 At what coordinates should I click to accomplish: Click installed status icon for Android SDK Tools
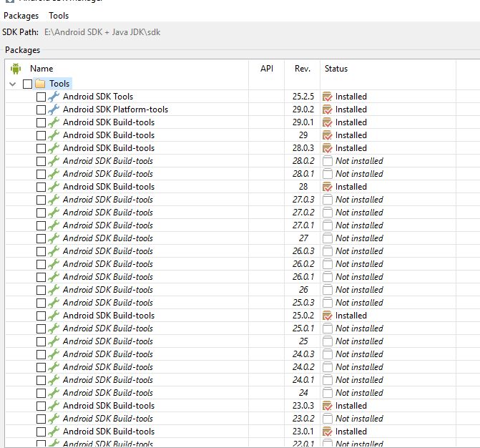point(328,97)
